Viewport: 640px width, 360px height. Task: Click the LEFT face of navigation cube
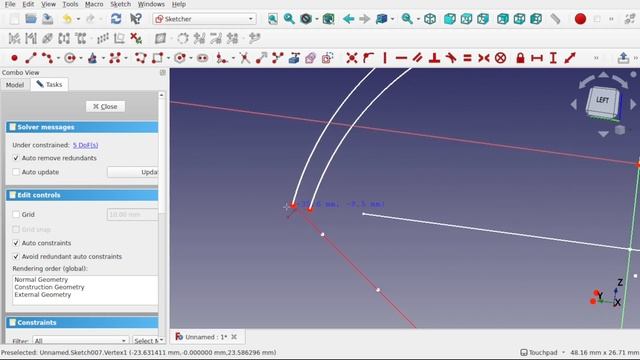(602, 100)
